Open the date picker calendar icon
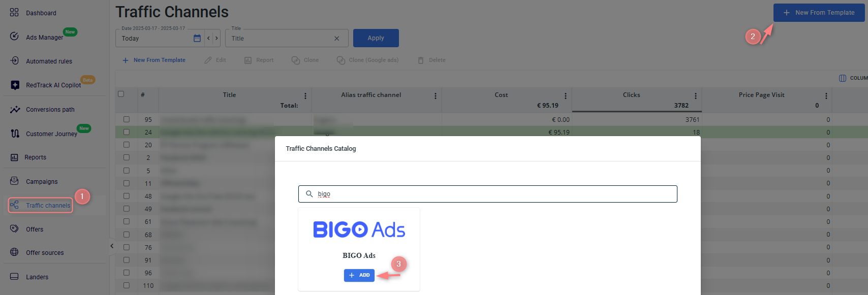Viewport: 868px width, 295px height. (x=197, y=38)
